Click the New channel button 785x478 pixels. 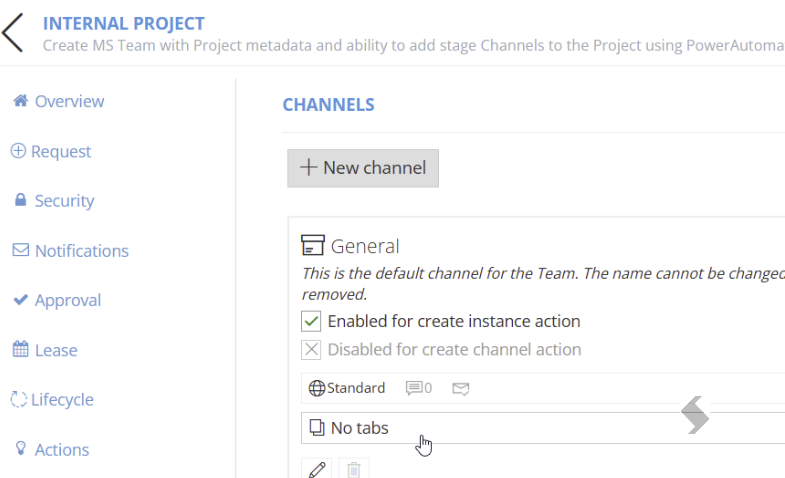pyautogui.click(x=363, y=168)
